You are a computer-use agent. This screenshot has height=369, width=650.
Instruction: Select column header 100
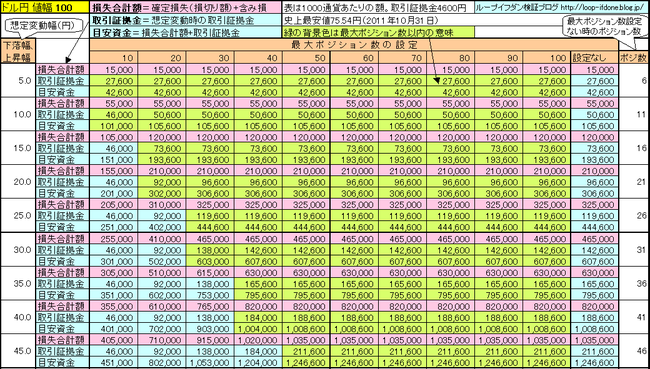point(547,58)
